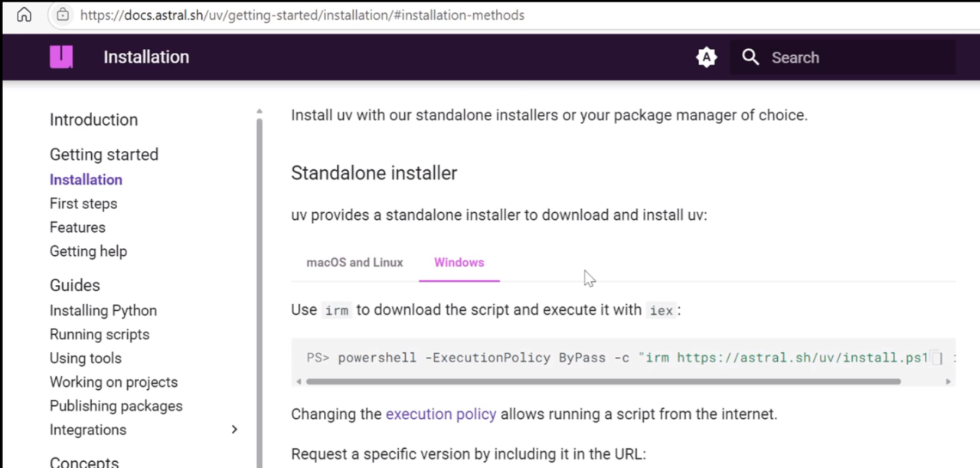Screen dimensions: 980x468
Task: Click the search magnifier icon
Action: click(x=750, y=57)
